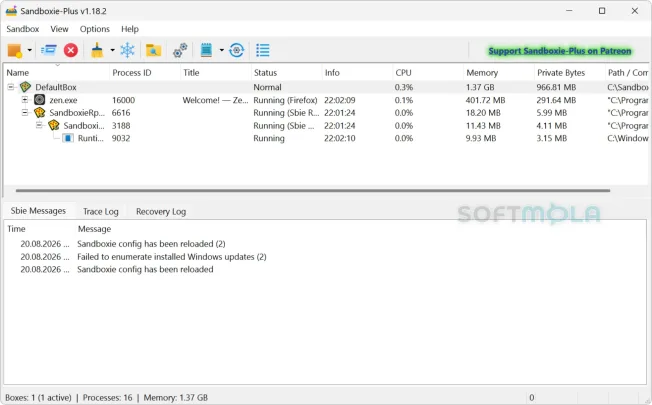Open the cleanup broom dropdown arrow
The width and height of the screenshot is (652, 405).
click(112, 50)
